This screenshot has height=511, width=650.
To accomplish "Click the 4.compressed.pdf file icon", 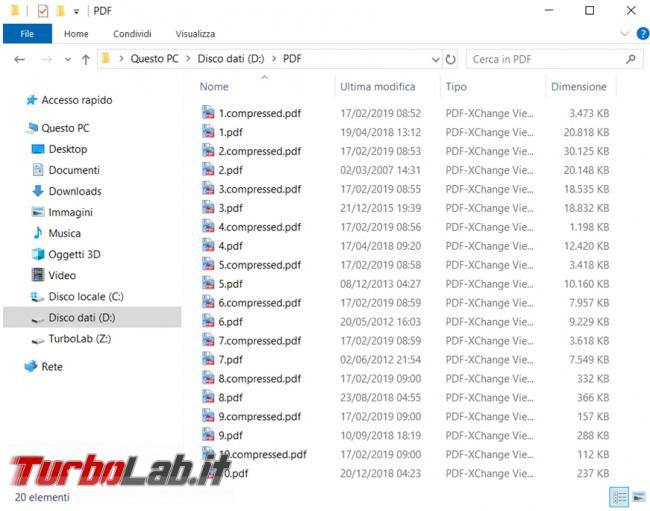I will [208, 226].
